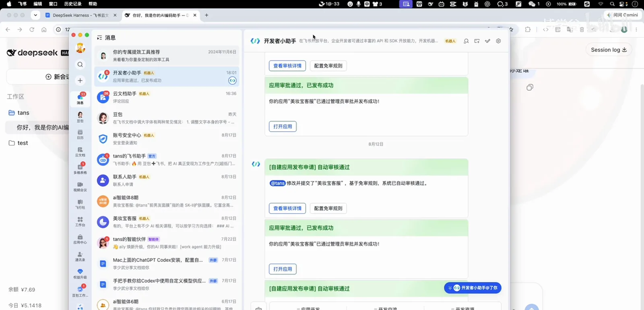Click upper 打开应用 button
This screenshot has width=644, height=310.
(283, 126)
